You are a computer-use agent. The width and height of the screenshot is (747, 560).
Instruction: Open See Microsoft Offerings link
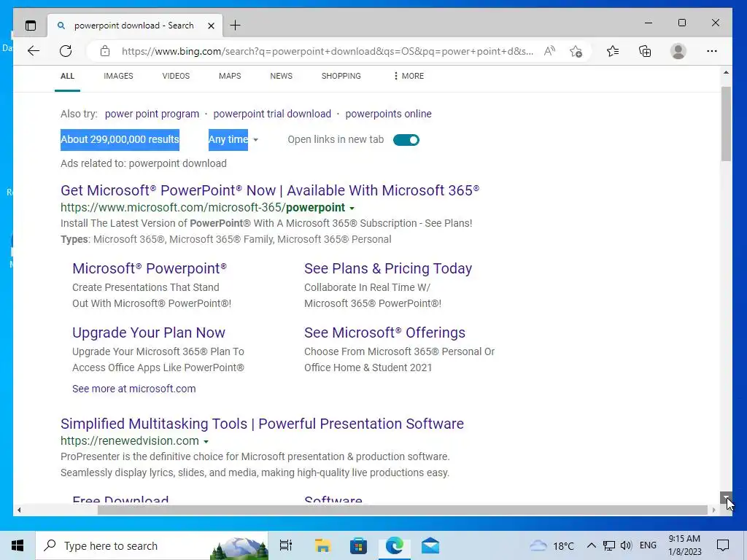(x=384, y=332)
